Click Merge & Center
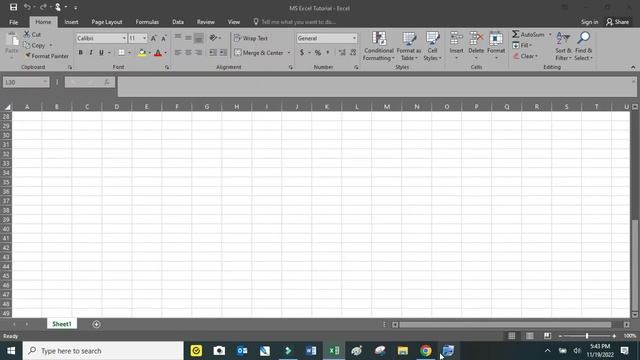This screenshot has width=640, height=360. (259, 53)
